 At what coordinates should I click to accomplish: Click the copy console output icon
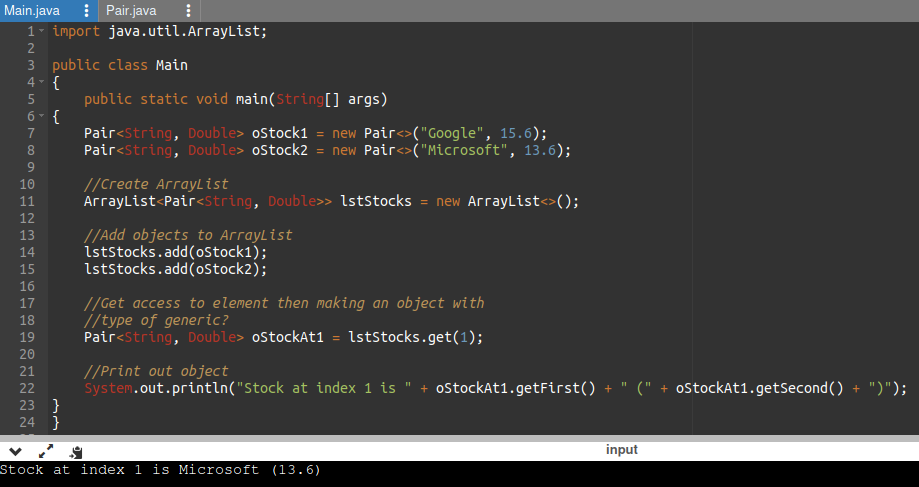point(76,452)
